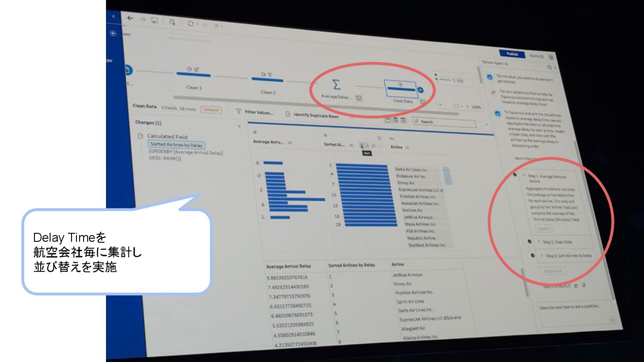Click the Calculated Field change entry
644x362 pixels.
point(167,136)
